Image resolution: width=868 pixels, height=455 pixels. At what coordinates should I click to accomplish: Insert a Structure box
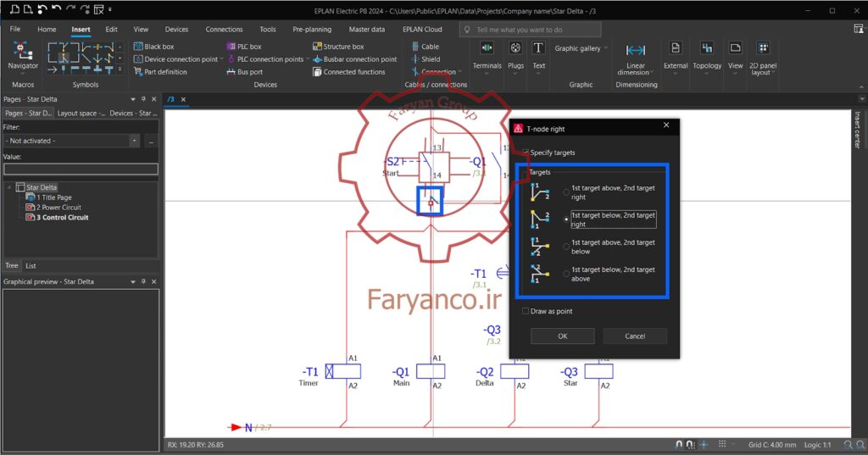tap(338, 47)
